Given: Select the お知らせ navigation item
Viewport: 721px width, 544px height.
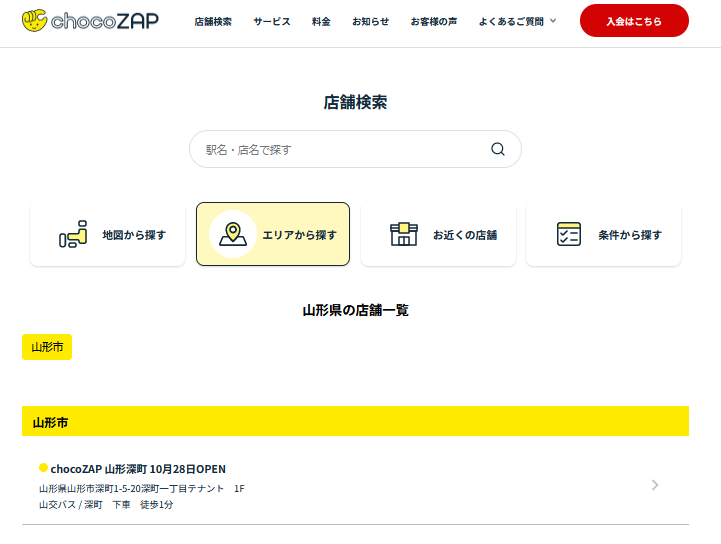Looking at the screenshot, I should (370, 21).
